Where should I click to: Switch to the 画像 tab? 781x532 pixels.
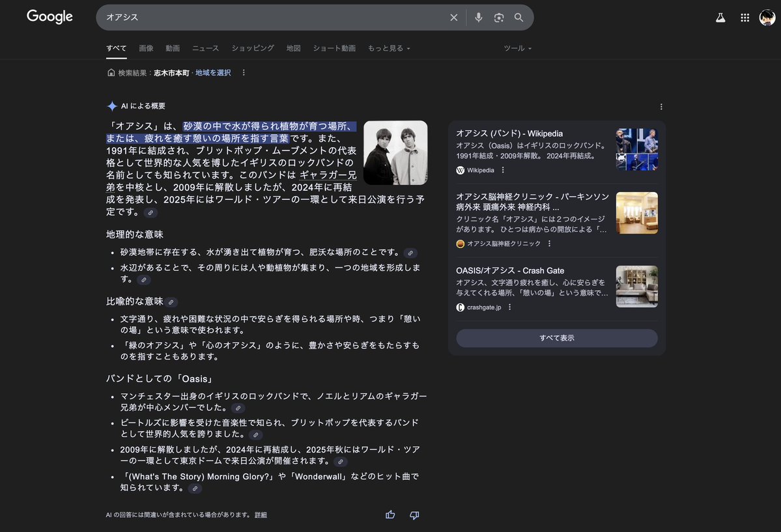[146, 48]
